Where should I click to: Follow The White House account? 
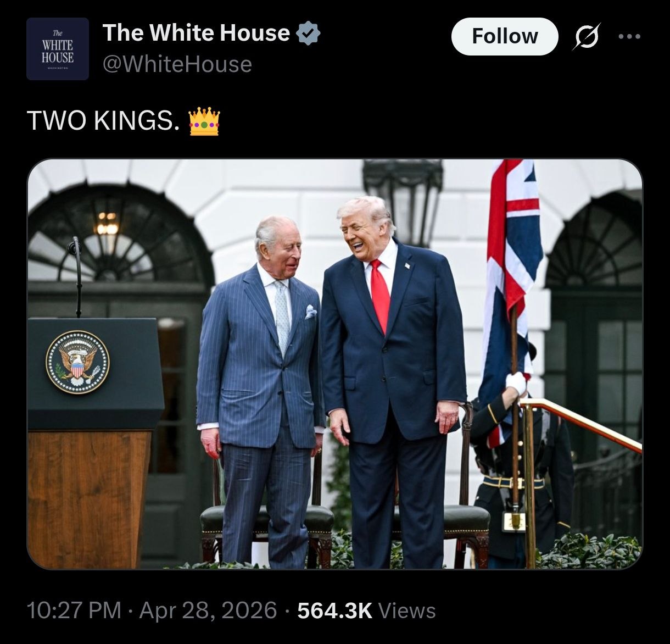point(505,36)
